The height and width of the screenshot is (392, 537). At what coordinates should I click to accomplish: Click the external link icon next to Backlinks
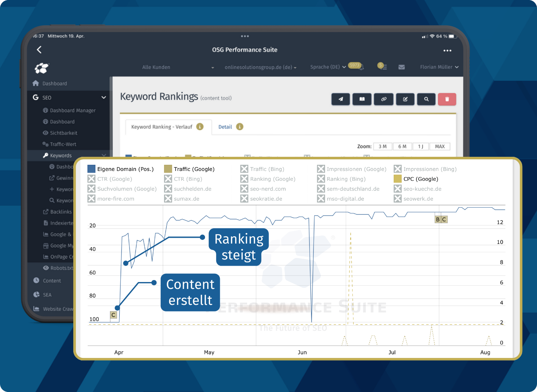tap(46, 212)
